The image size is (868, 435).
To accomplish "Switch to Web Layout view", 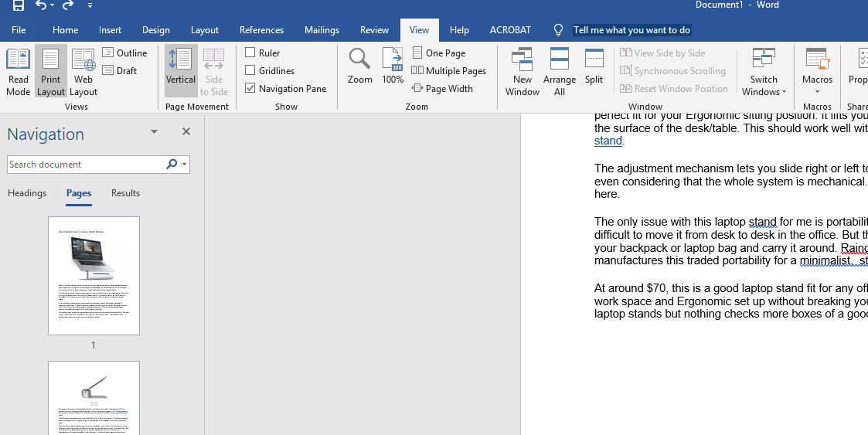I will 83,72.
